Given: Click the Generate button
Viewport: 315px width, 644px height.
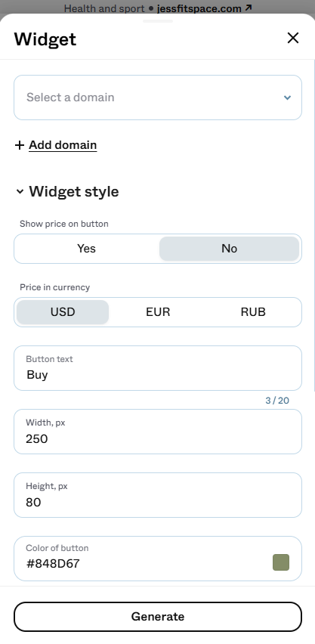Looking at the screenshot, I should pos(158,617).
